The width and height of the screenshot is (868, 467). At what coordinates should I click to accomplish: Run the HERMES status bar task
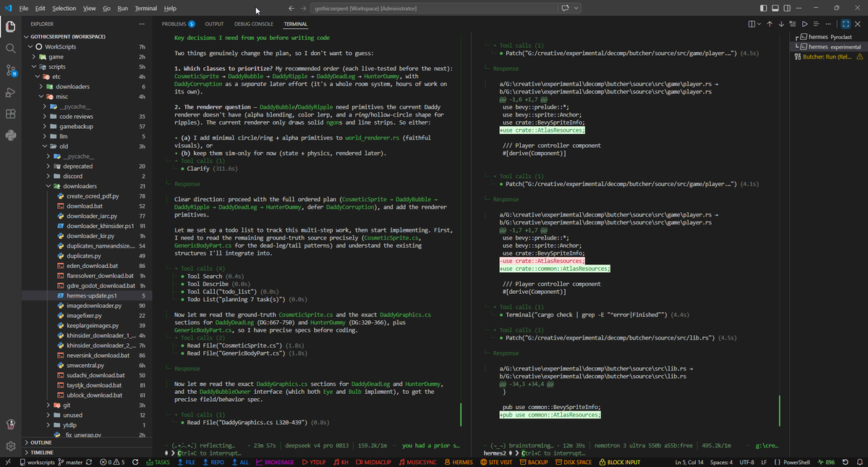click(x=458, y=462)
